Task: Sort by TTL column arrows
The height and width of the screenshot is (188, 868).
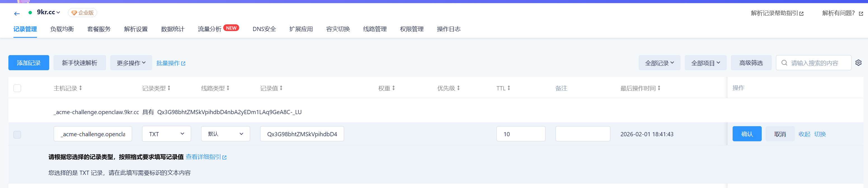Action: tap(509, 88)
